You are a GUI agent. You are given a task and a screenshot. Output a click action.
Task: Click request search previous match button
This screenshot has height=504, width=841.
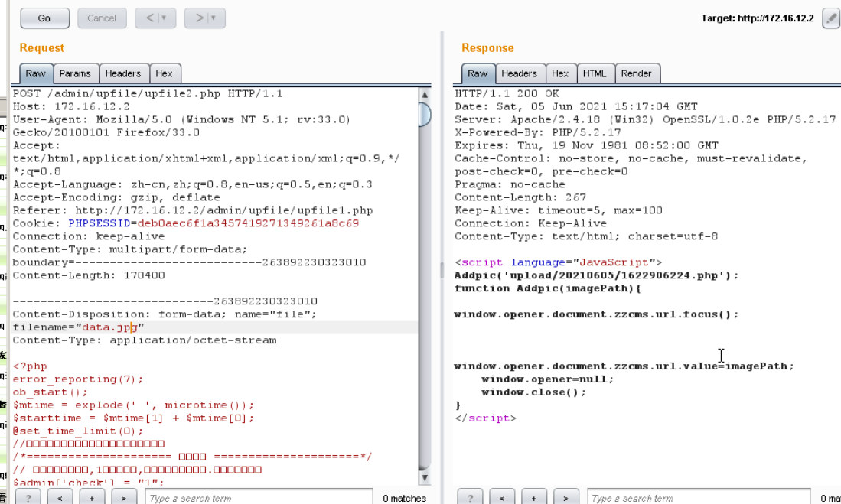pyautogui.click(x=60, y=498)
